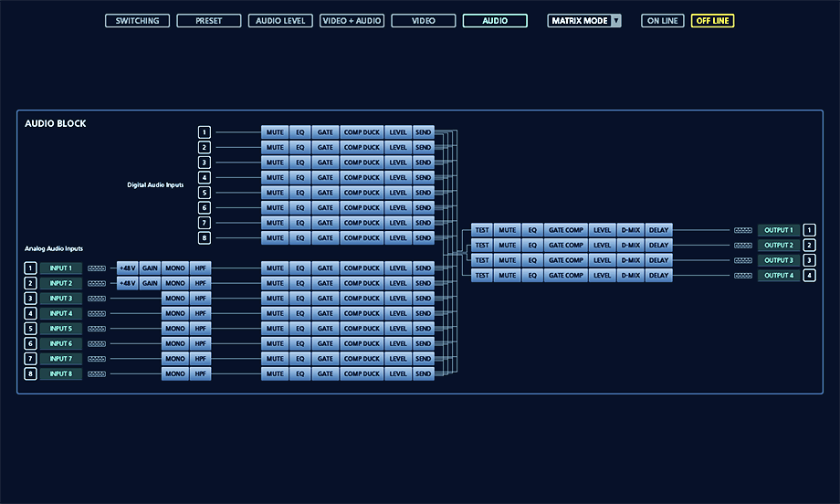Open the MATRIX MODE dropdown arrow
Image resolution: width=840 pixels, height=504 pixels.
(x=615, y=21)
